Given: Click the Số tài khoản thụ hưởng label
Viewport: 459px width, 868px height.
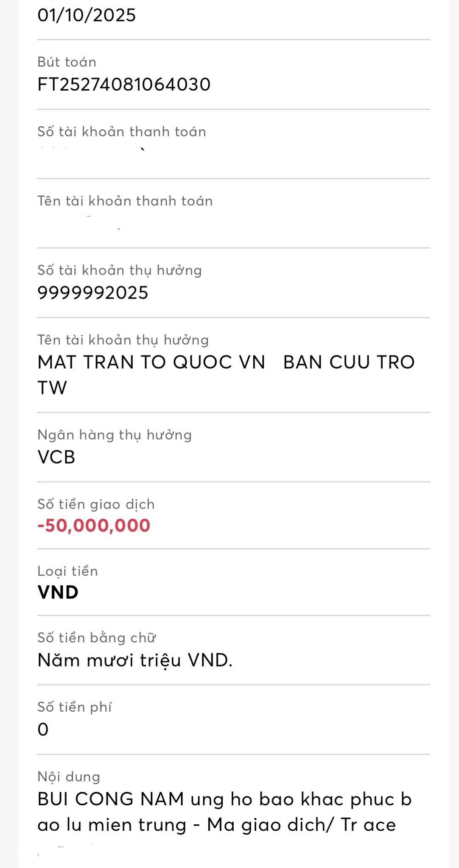Looking at the screenshot, I should pyautogui.click(x=120, y=270).
